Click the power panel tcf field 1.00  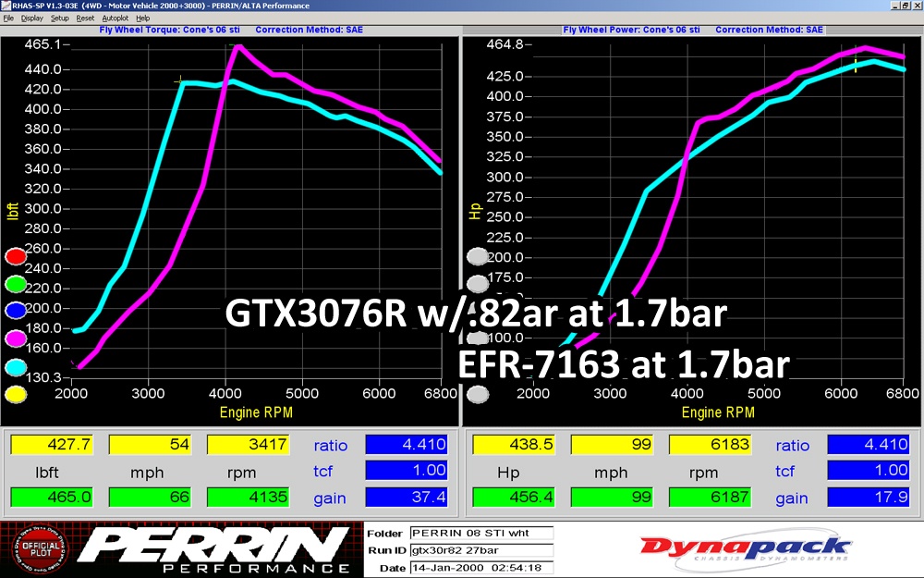[869, 470]
